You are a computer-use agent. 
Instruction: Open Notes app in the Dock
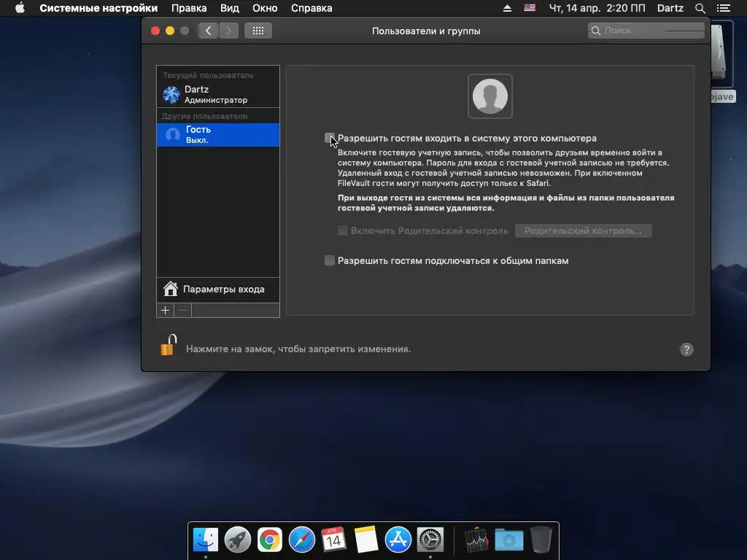366,540
